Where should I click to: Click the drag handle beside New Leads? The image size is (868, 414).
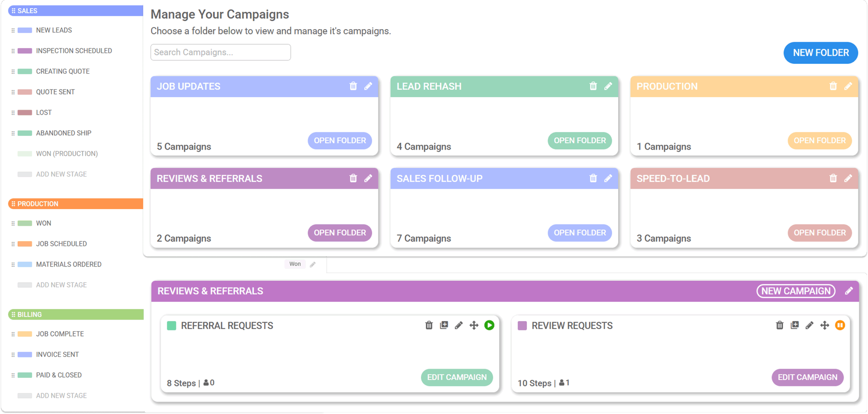coord(13,31)
